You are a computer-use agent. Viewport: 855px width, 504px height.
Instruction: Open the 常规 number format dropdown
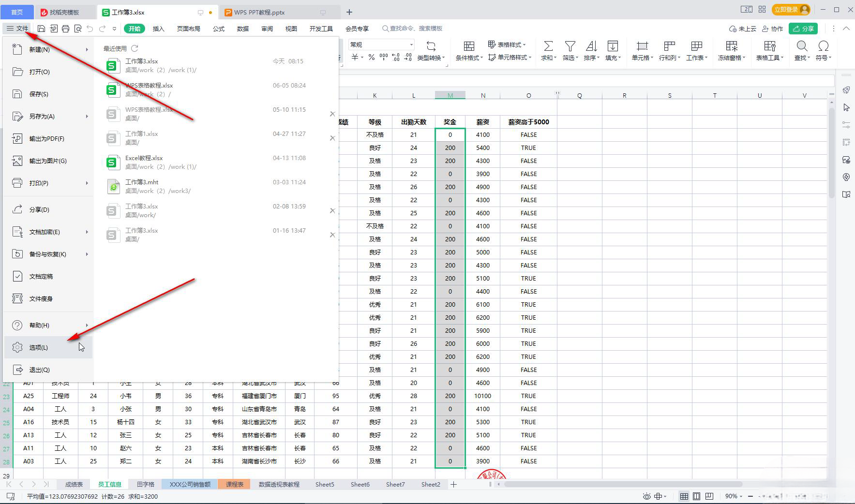[x=411, y=44]
